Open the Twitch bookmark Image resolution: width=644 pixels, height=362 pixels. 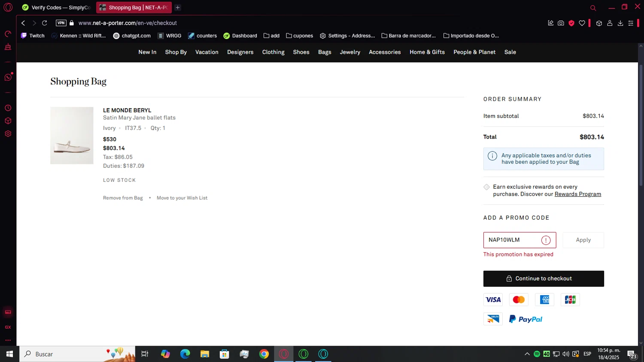(33, 36)
